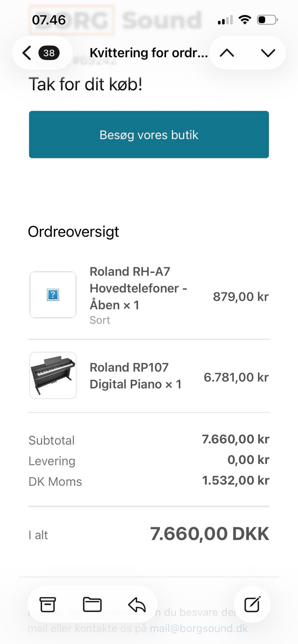298x644 pixels.
Task: Tap the reply arrow icon
Action: pos(137,604)
